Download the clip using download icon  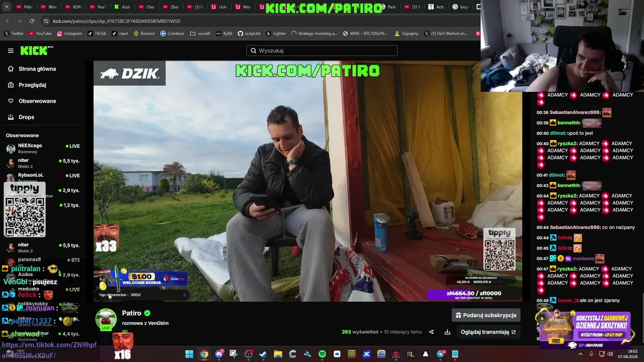pos(447,332)
